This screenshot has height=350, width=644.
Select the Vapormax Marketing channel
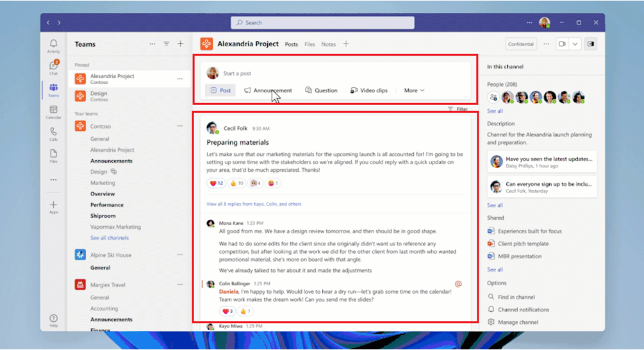click(115, 227)
